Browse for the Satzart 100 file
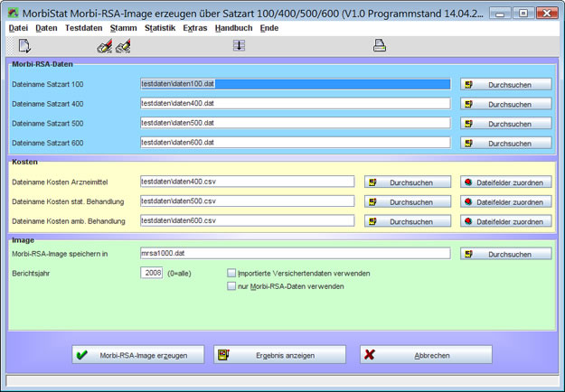 tap(505, 84)
